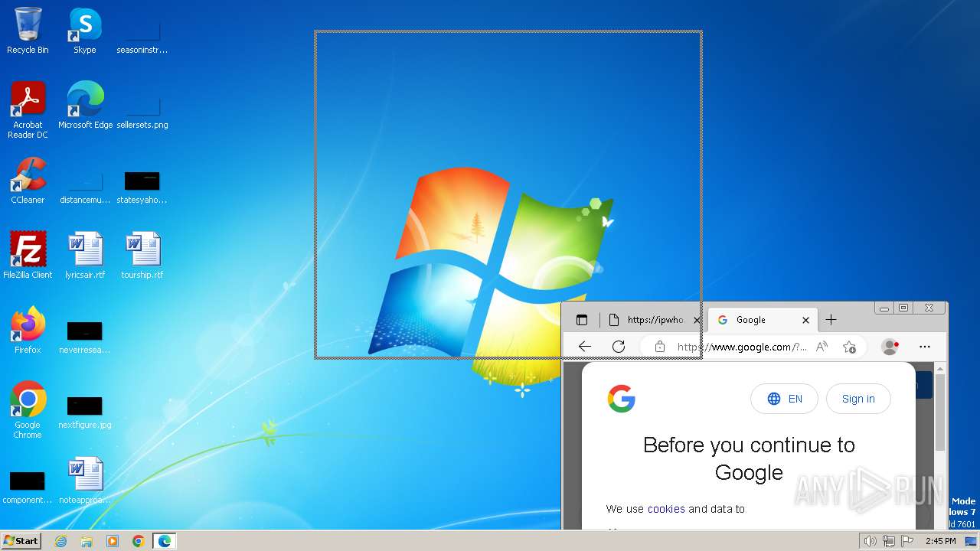The height and width of the screenshot is (551, 980).
Task: View site information lock icon
Action: pyautogui.click(x=660, y=347)
